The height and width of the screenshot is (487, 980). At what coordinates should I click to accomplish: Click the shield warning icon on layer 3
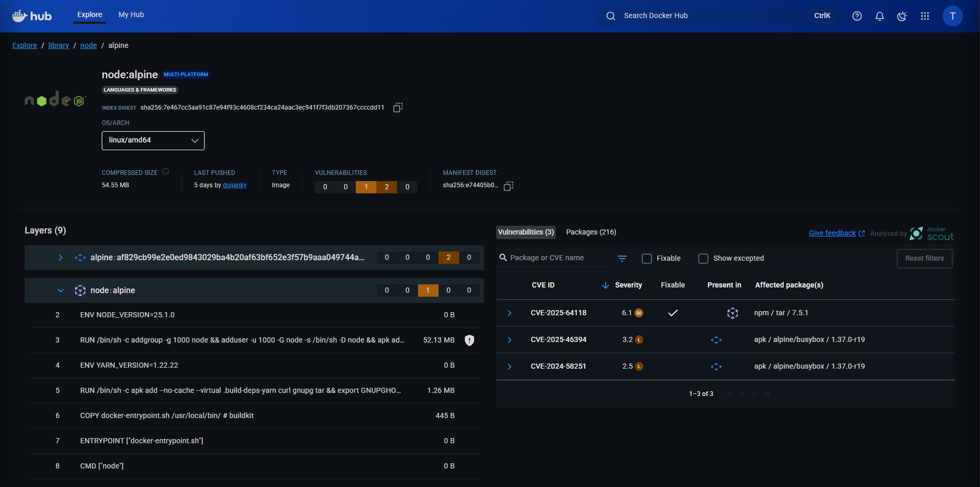point(469,340)
